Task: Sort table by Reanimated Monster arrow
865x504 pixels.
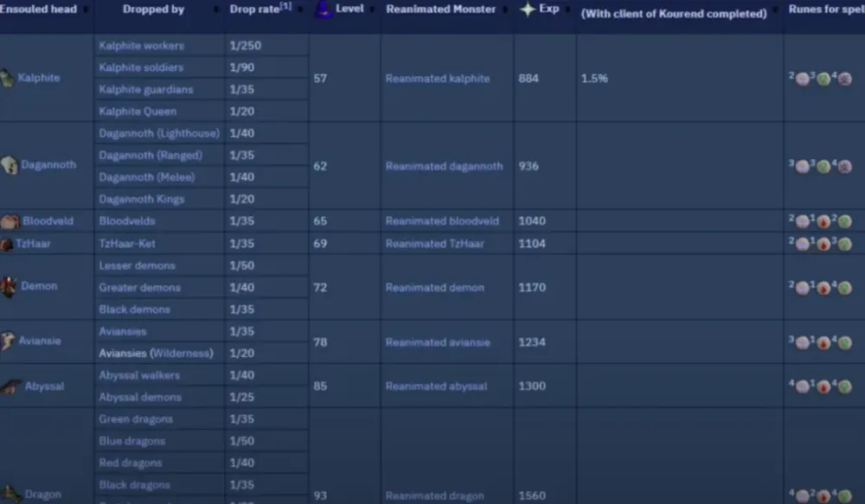Action: [505, 10]
